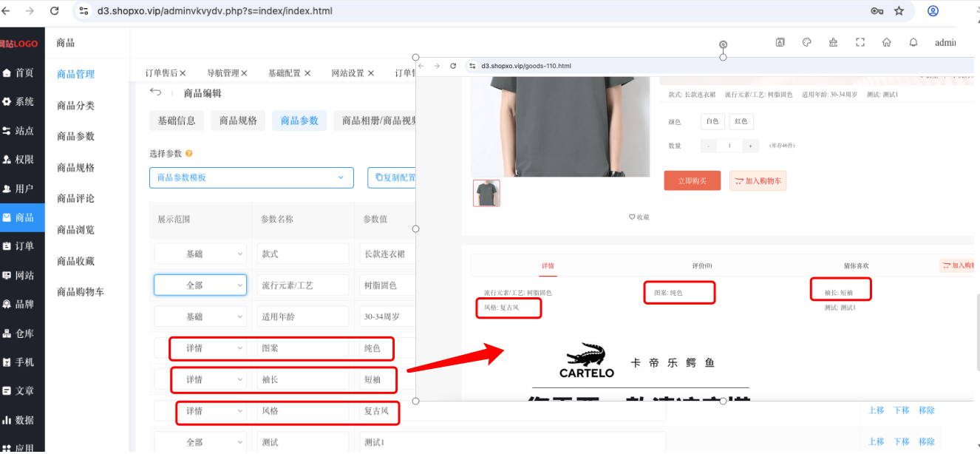Click 移除 link on the 风格 row

point(927,410)
